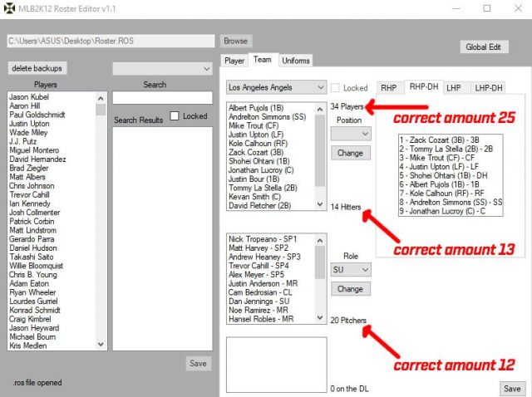
Task: Click Save button next to DL count
Action: click(512, 389)
